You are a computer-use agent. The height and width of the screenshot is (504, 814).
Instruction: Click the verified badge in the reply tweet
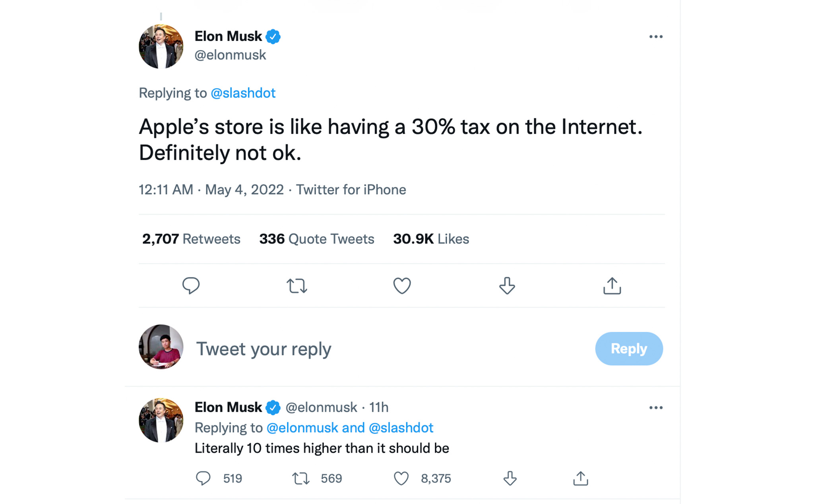point(273,407)
